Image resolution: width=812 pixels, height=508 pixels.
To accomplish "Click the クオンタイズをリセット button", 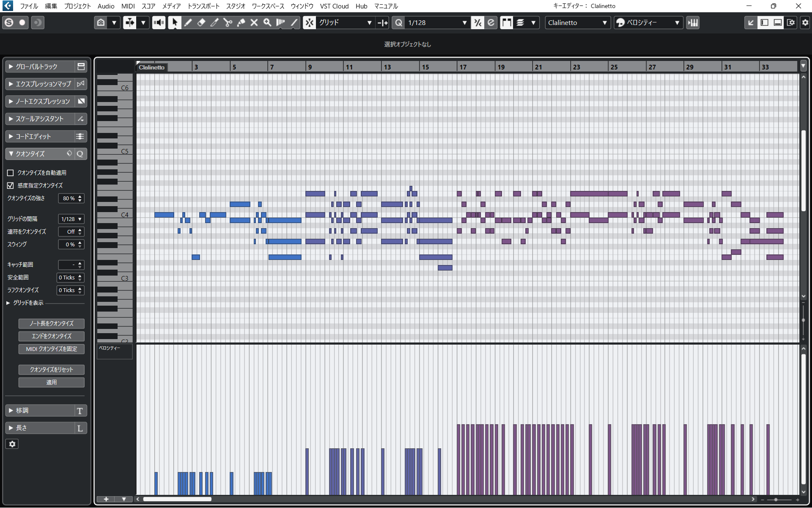I will coord(52,370).
